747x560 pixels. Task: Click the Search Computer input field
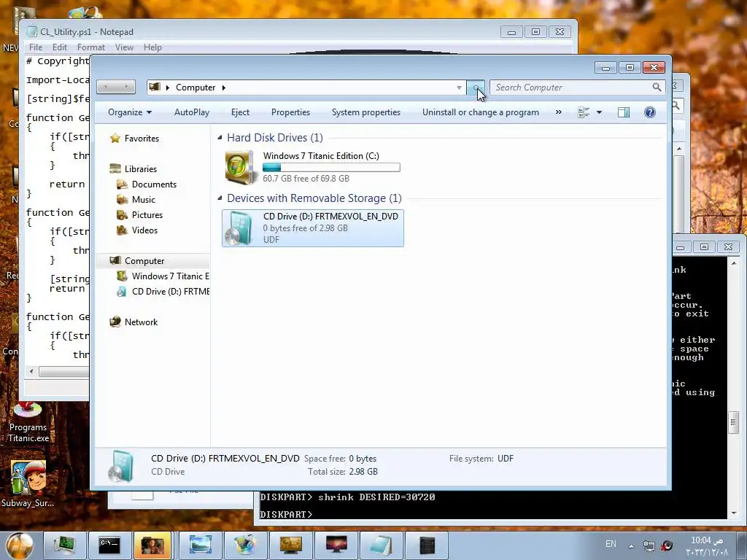(572, 87)
